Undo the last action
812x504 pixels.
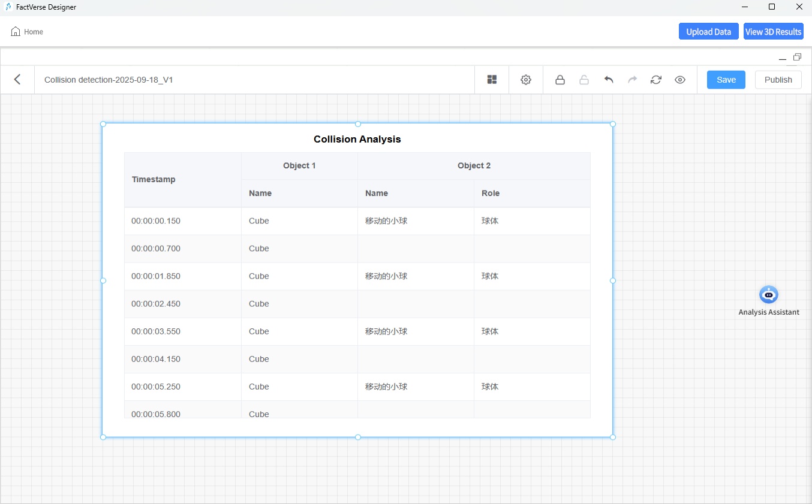[x=609, y=80]
